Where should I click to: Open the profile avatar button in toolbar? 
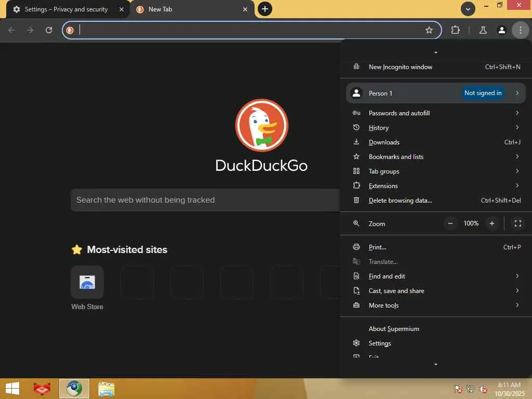point(501,30)
